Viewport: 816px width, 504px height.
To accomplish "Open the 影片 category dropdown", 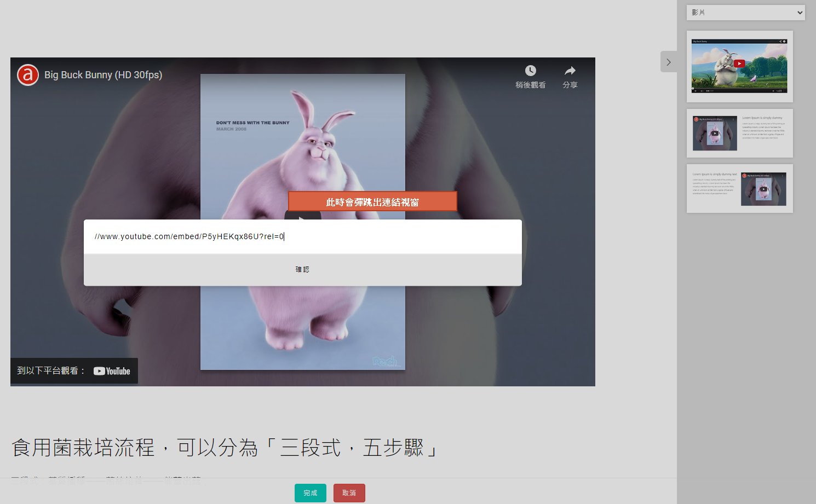I will pyautogui.click(x=745, y=13).
